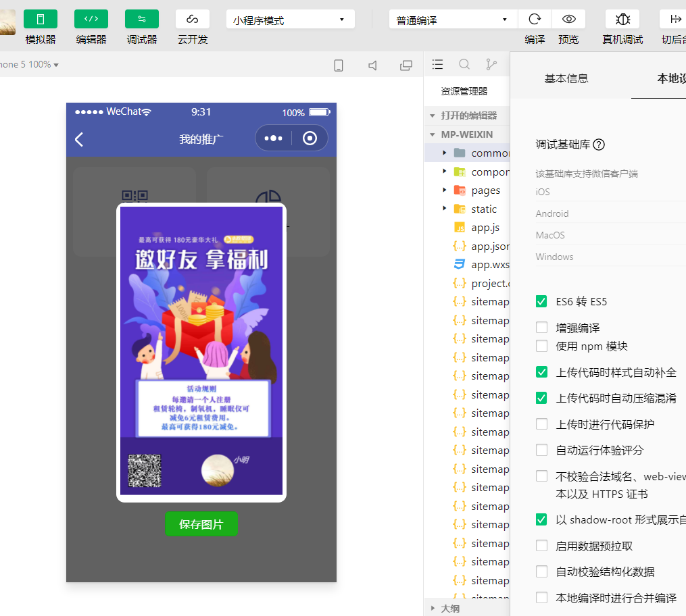Click the mini program close circle button
The width and height of the screenshot is (686, 616).
(x=310, y=138)
